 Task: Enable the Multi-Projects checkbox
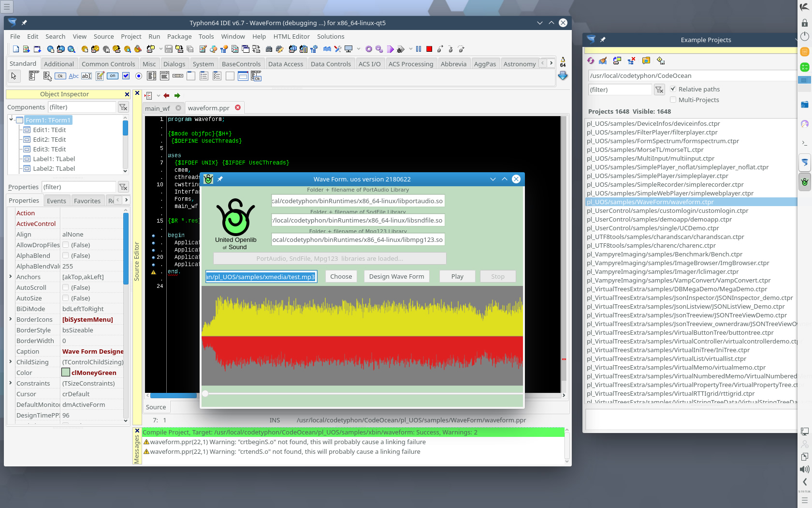click(673, 100)
